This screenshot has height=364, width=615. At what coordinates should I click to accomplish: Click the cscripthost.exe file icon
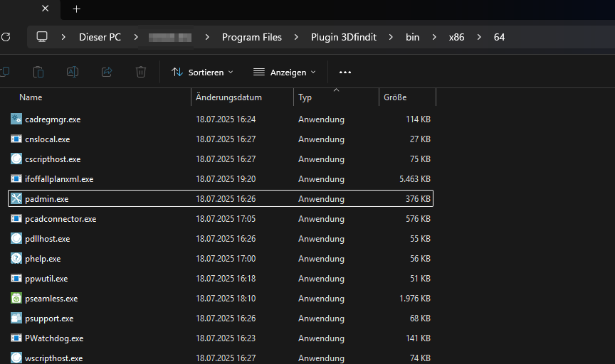[x=16, y=159]
